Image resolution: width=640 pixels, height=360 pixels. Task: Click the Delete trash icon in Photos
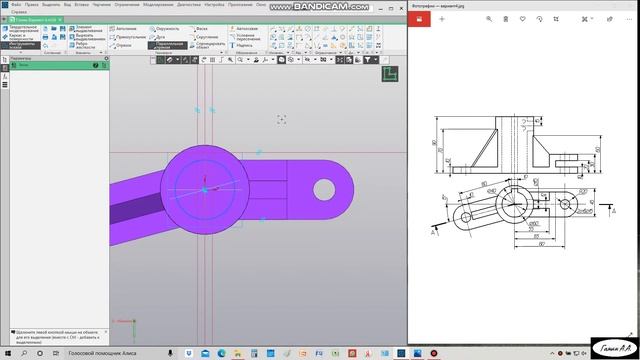point(506,19)
